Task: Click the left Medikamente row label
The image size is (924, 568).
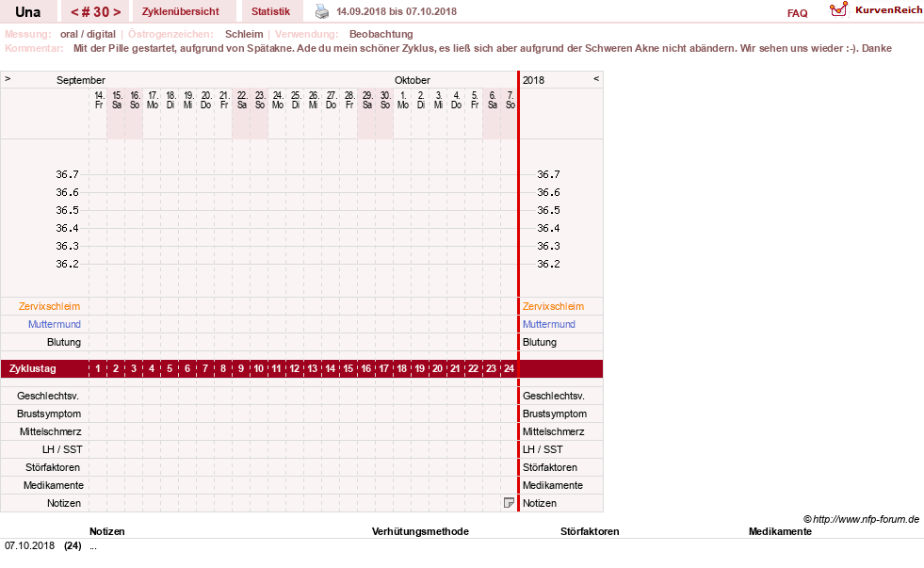Action: click(53, 485)
